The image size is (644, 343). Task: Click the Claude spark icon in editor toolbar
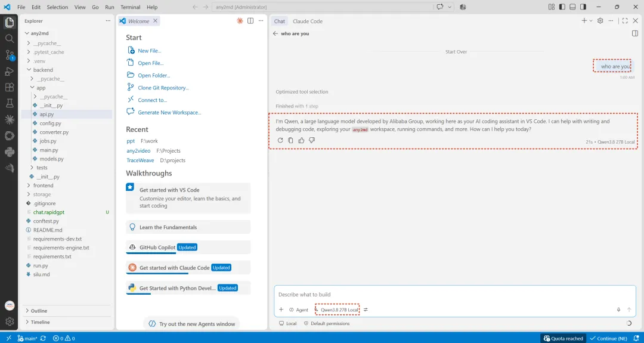[x=240, y=21]
